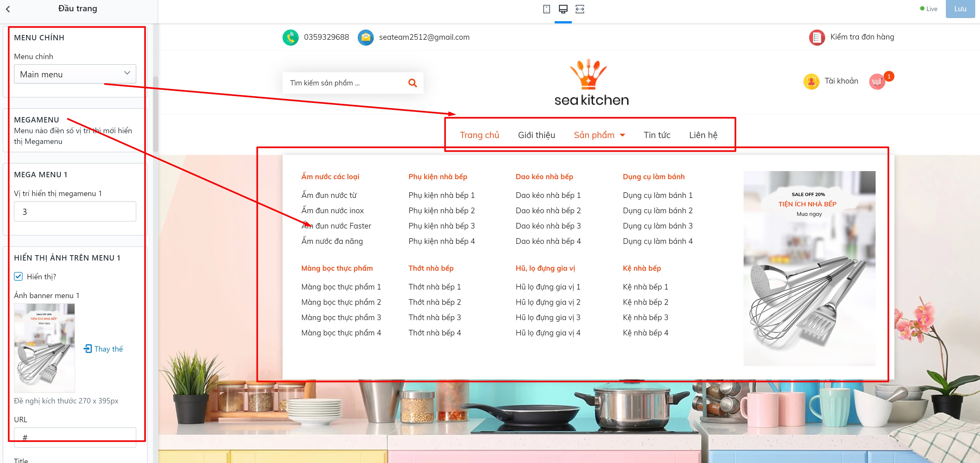Click the Thay thế replace icon
Screen dimensions: 980x463
[87, 348]
